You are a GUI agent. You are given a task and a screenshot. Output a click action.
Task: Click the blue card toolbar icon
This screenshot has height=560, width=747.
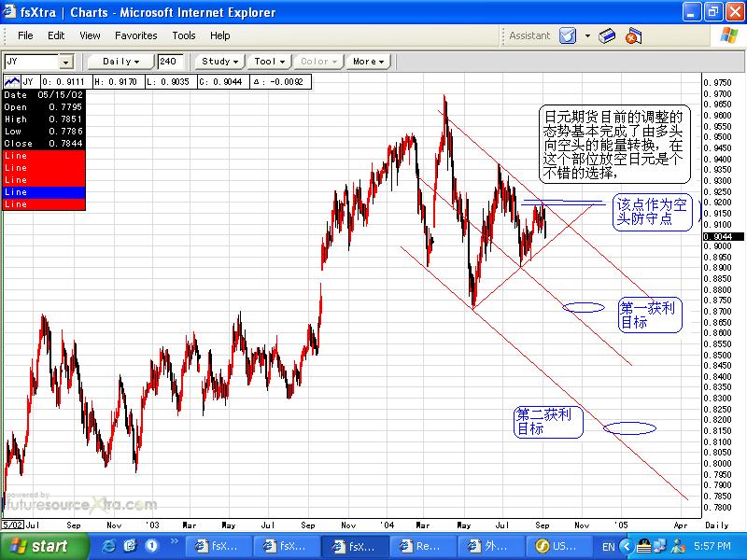606,35
